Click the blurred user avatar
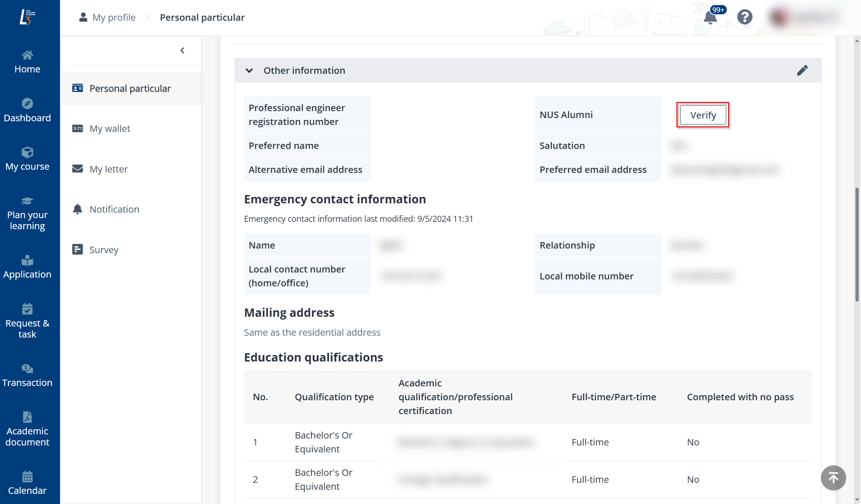Viewport: 861px width, 504px height. (x=779, y=18)
